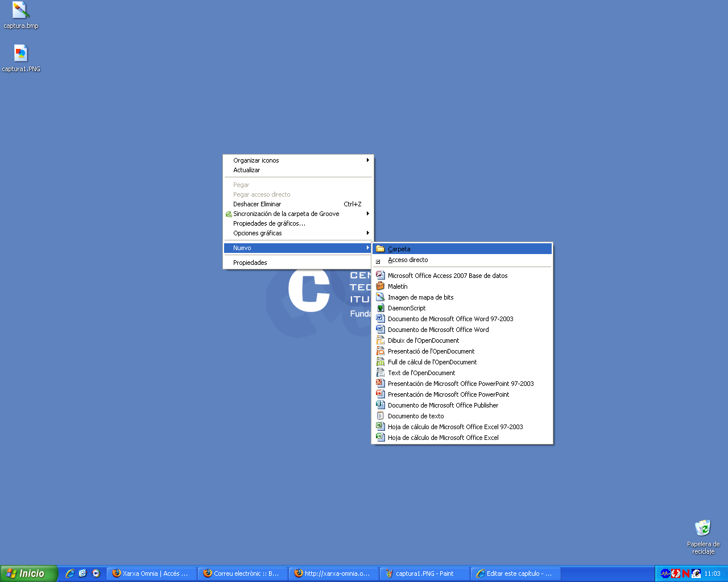Click the blue octagon wave tray icon
The image size is (728, 582).
point(665,573)
